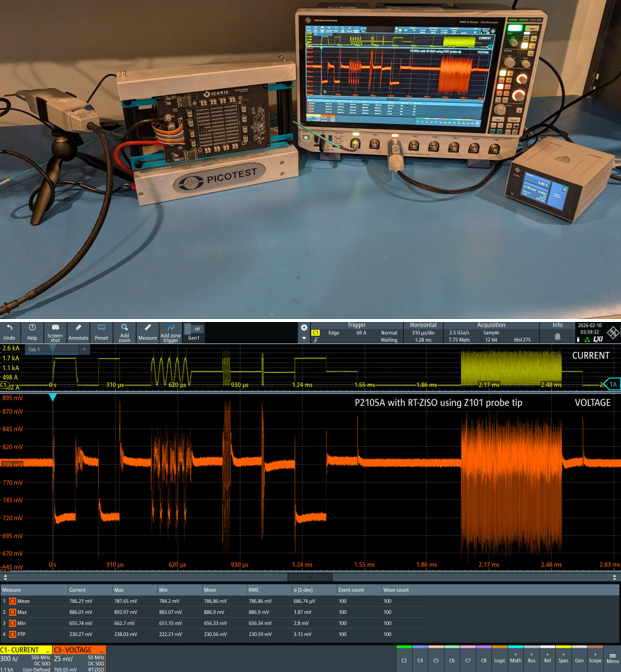Select the Annotate tool
621x672 pixels.
point(78,331)
